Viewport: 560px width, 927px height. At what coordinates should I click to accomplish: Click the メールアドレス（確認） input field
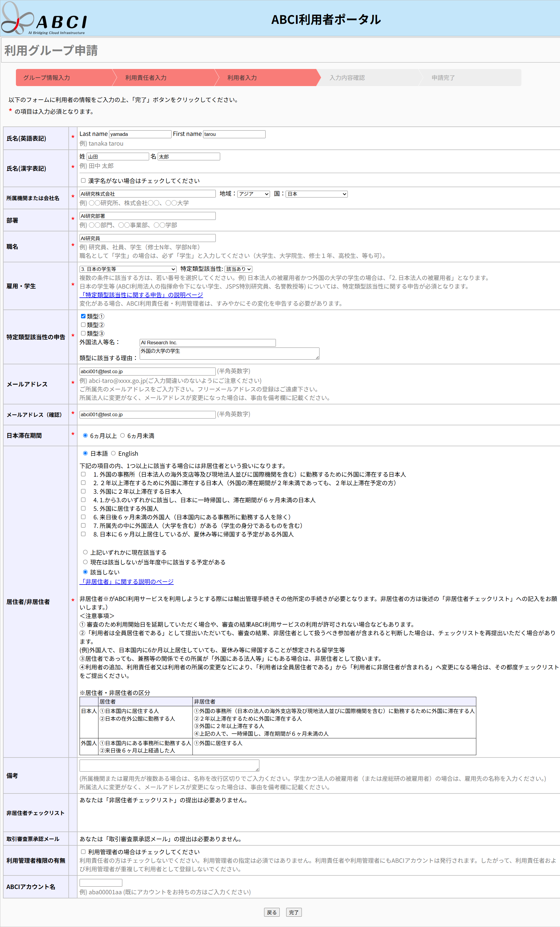coord(147,415)
